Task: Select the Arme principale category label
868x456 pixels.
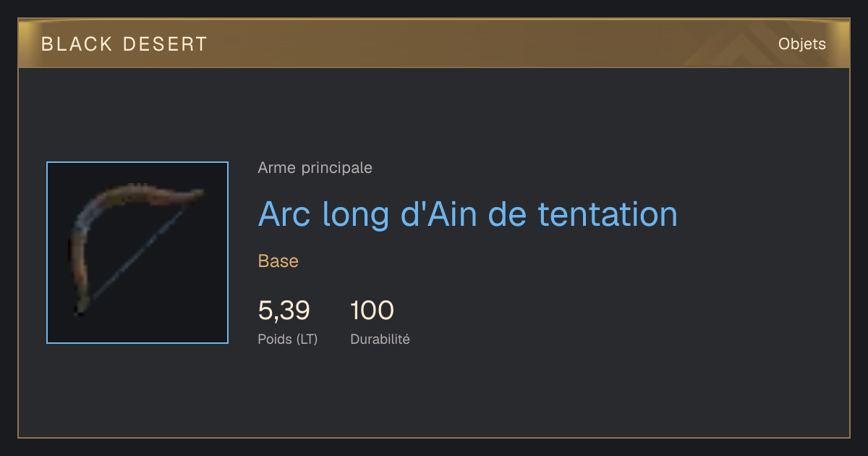Action: 315,168
